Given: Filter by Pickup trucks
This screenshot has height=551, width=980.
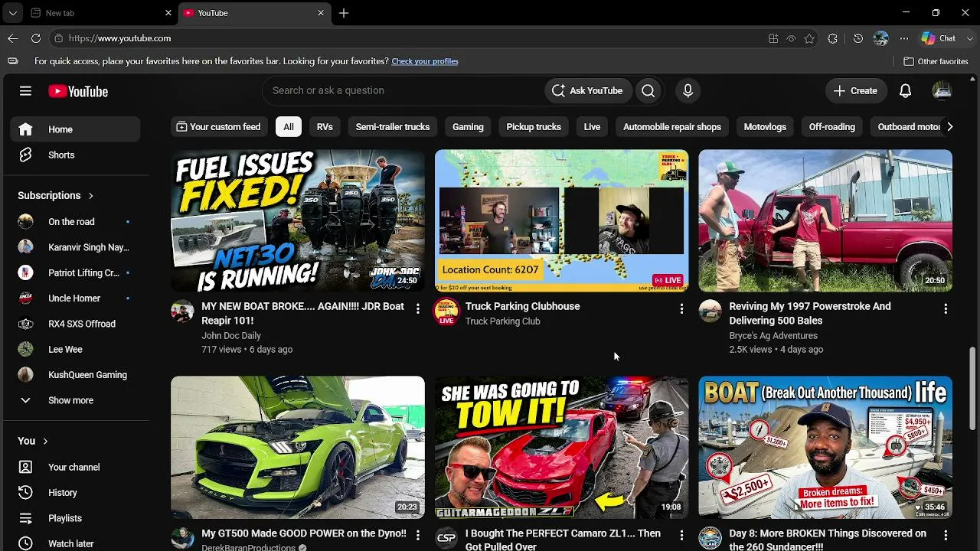Looking at the screenshot, I should click(534, 127).
